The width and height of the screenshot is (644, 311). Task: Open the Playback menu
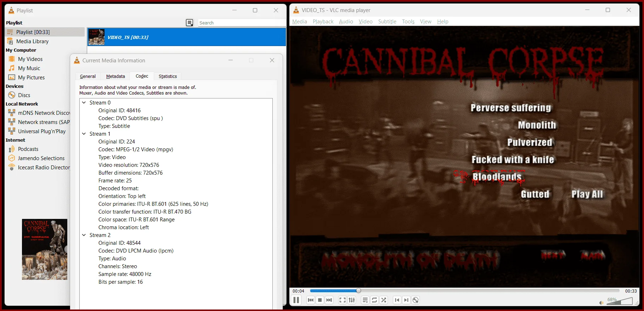pyautogui.click(x=323, y=22)
